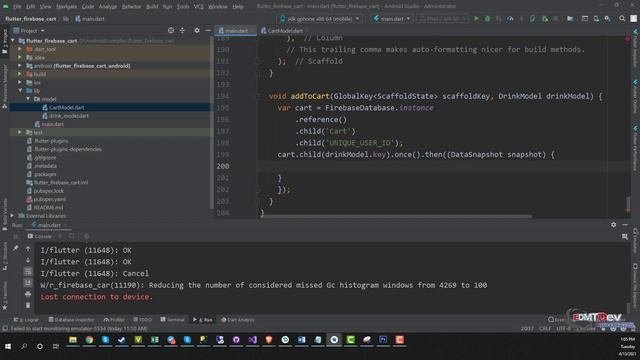Click the 'Lost connection to device.' console line
The width and height of the screenshot is (640, 360).
tap(96, 297)
